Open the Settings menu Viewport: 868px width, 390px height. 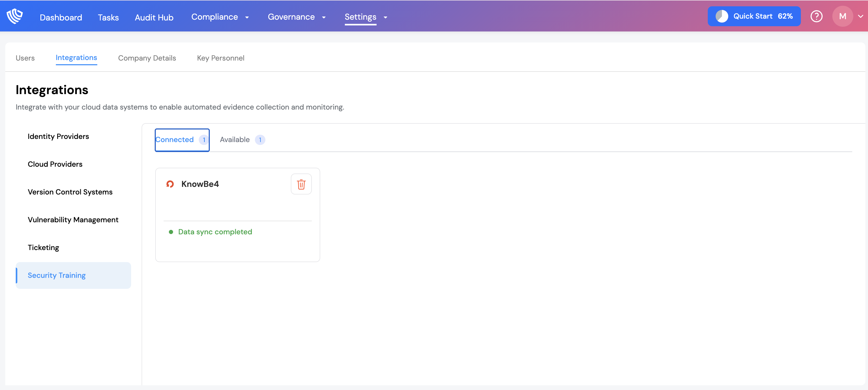click(361, 17)
